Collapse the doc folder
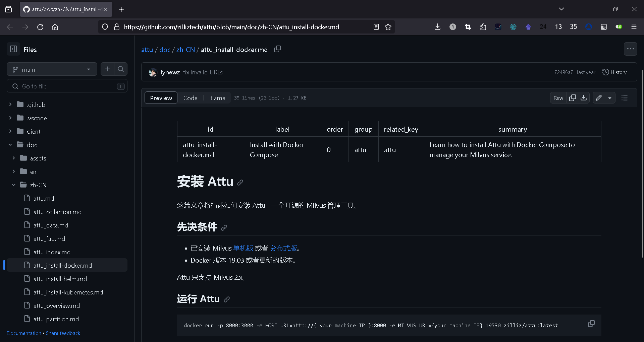 pos(10,145)
